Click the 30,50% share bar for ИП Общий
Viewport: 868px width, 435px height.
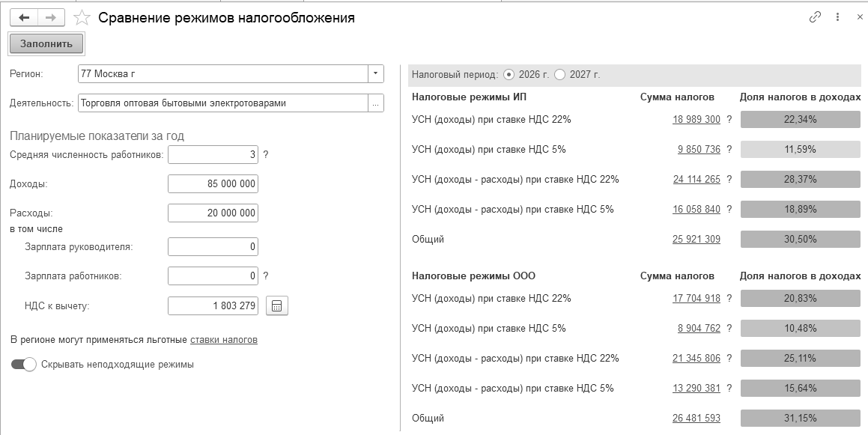click(801, 239)
